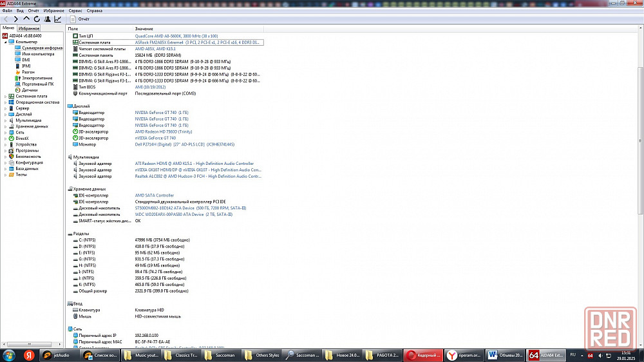This screenshot has height=362, width=644.
Task: Select Имя компьютера in the tree
Action: tap(38, 54)
